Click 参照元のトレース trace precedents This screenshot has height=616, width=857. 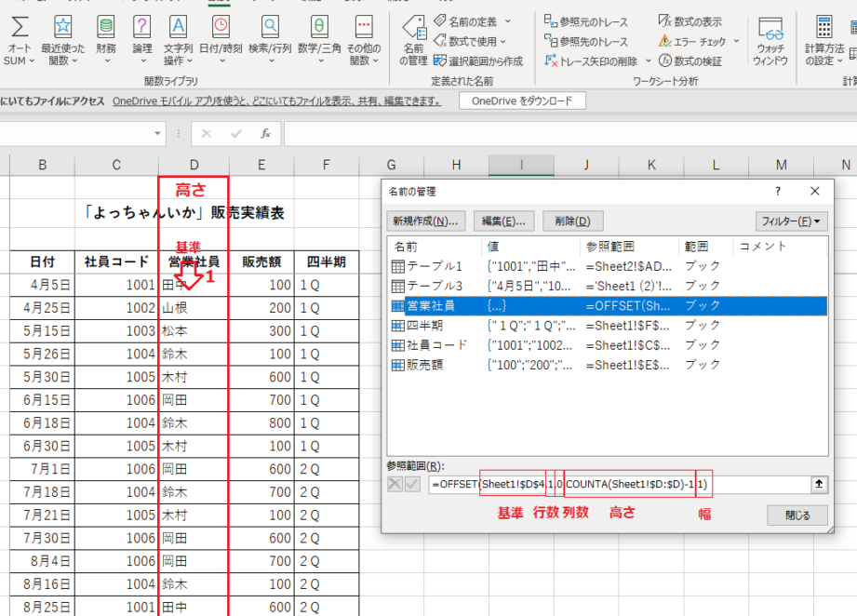coord(586,21)
